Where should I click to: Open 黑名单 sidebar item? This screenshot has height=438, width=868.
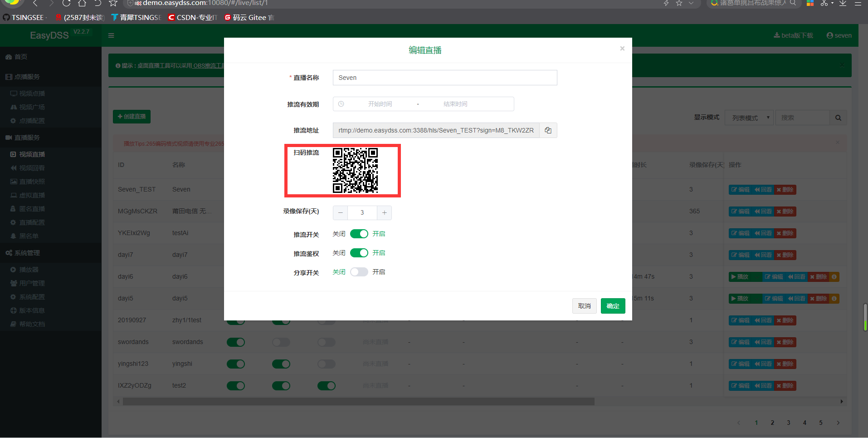pyautogui.click(x=24, y=236)
